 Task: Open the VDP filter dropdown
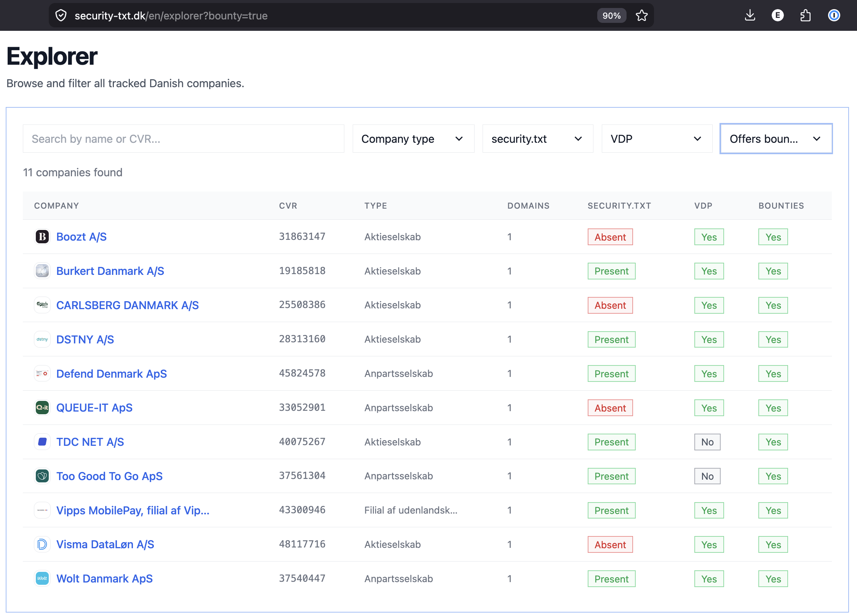(x=657, y=139)
